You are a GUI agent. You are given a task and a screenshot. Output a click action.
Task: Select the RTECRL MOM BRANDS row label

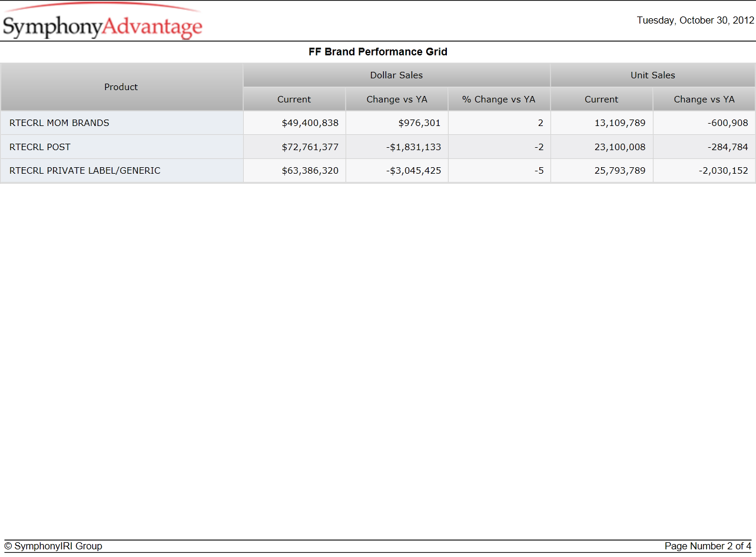[122, 123]
